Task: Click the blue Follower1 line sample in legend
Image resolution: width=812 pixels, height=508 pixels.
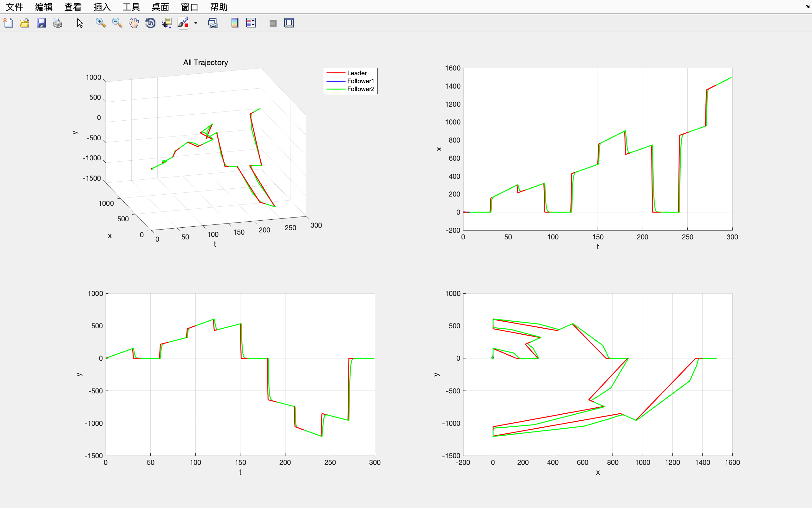Action: pyautogui.click(x=336, y=81)
